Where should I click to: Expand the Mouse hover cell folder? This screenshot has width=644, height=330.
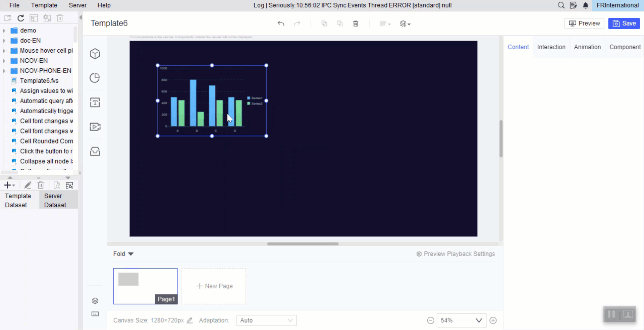click(x=4, y=51)
